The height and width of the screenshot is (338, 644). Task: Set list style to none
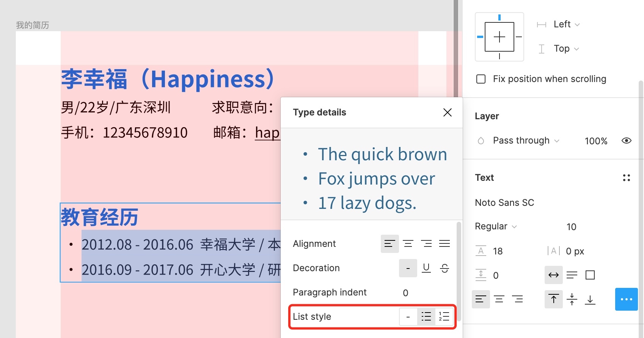pos(408,316)
